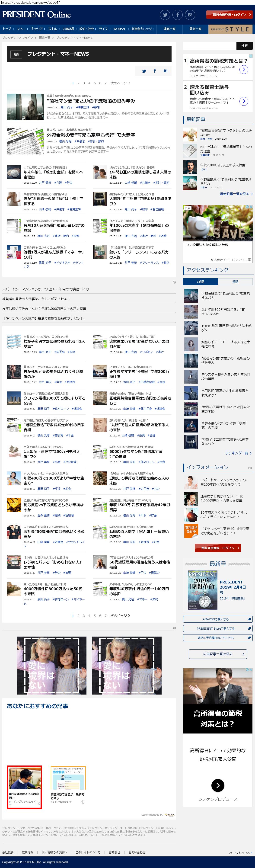255x868 pixels.
Task: Select the 1時間 ranking tab
Action: coord(201,282)
